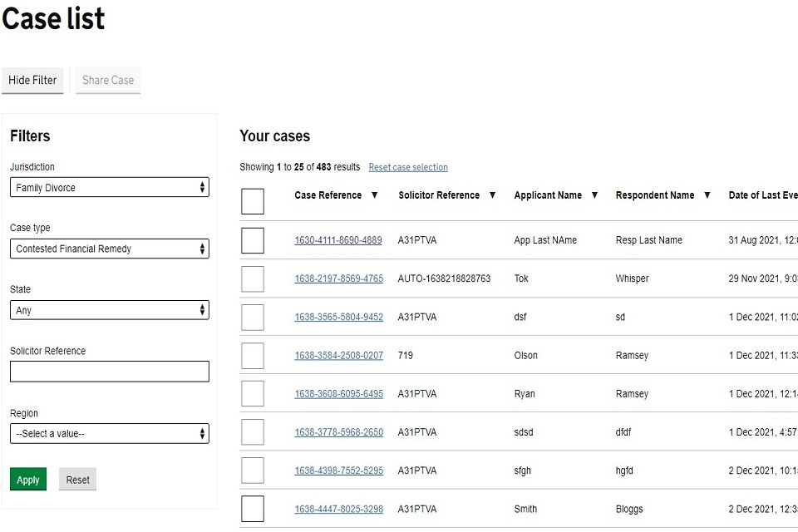Open the State filter dropdown
Viewport: 798px width, 532px height.
pyautogui.click(x=109, y=310)
